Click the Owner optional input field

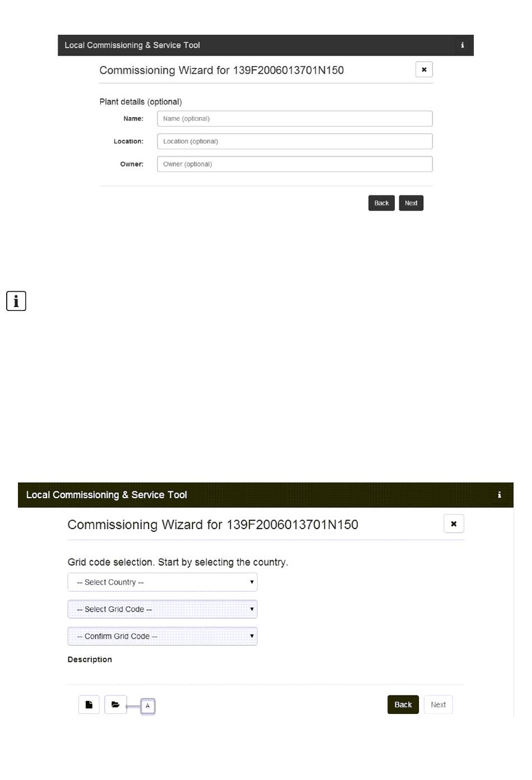(x=295, y=164)
